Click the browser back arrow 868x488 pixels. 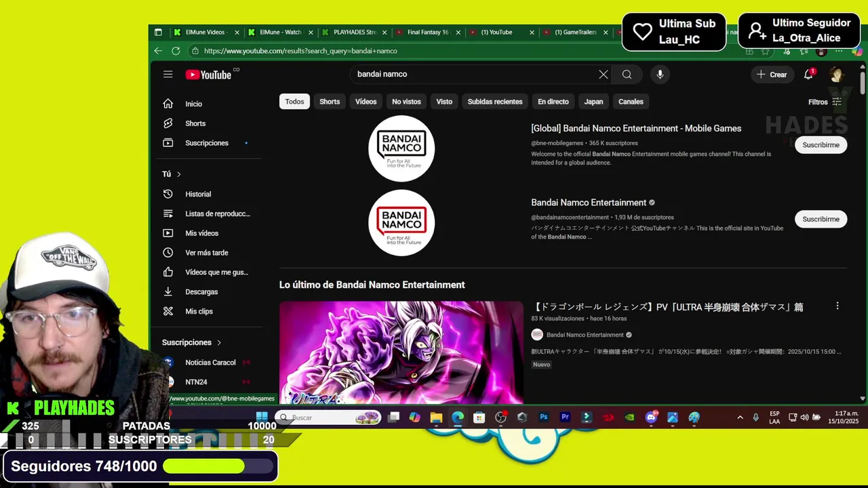point(158,51)
